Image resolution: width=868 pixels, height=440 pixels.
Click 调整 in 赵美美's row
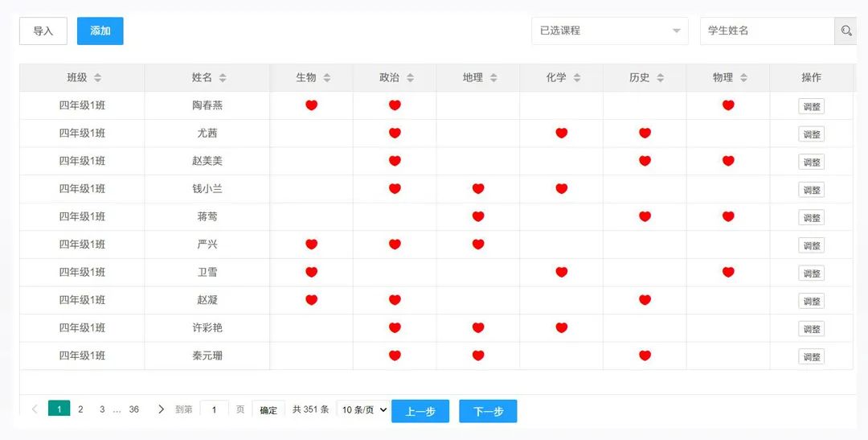(812, 162)
